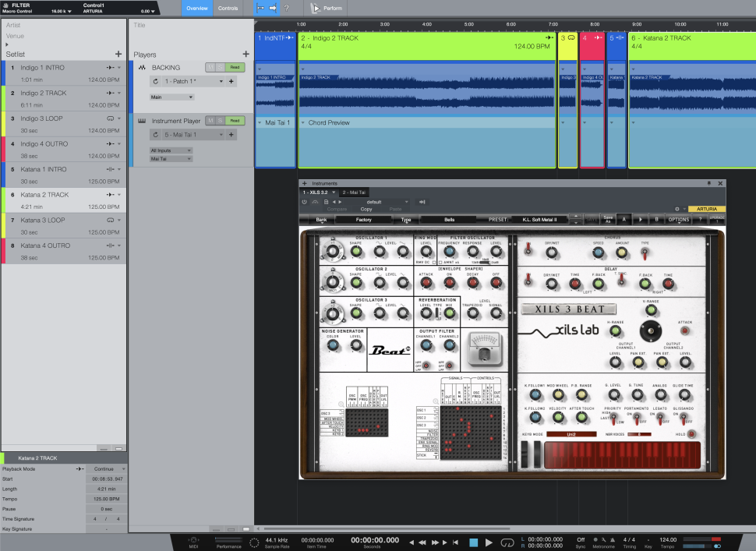
Task: Reload the BACKING patch refresh icon
Action: click(x=156, y=82)
